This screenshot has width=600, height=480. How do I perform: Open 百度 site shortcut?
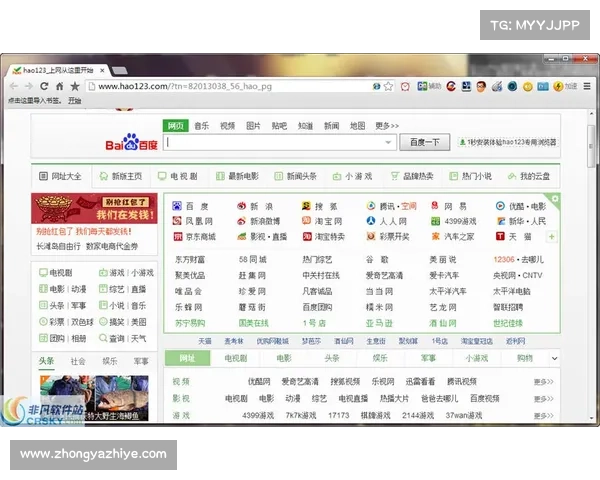[x=190, y=206]
